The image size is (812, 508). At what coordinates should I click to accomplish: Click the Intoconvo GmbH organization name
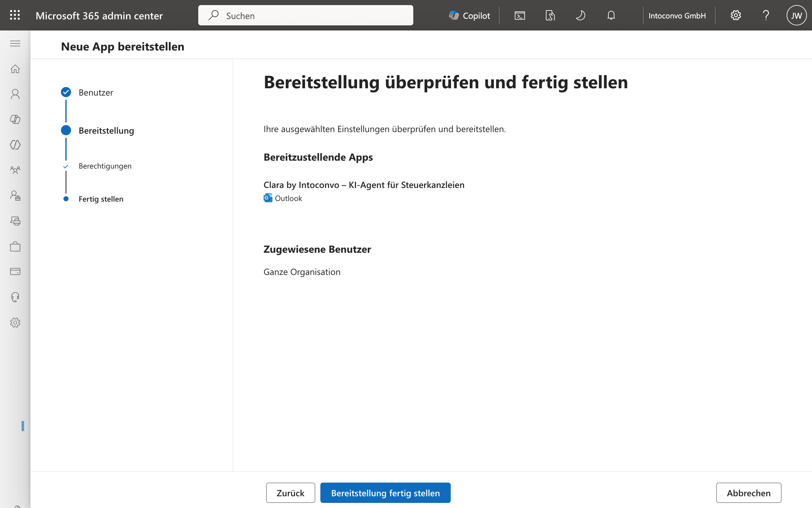pos(677,16)
